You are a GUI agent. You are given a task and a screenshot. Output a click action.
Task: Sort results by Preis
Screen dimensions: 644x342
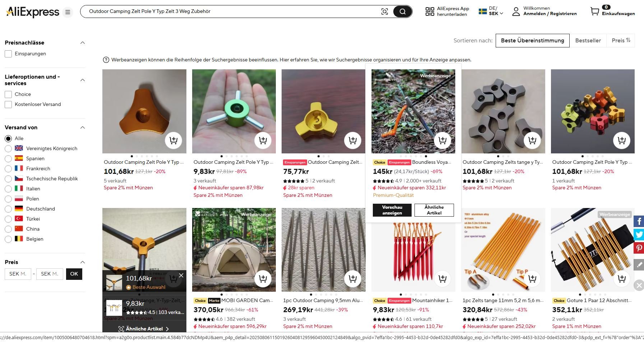[x=621, y=41]
